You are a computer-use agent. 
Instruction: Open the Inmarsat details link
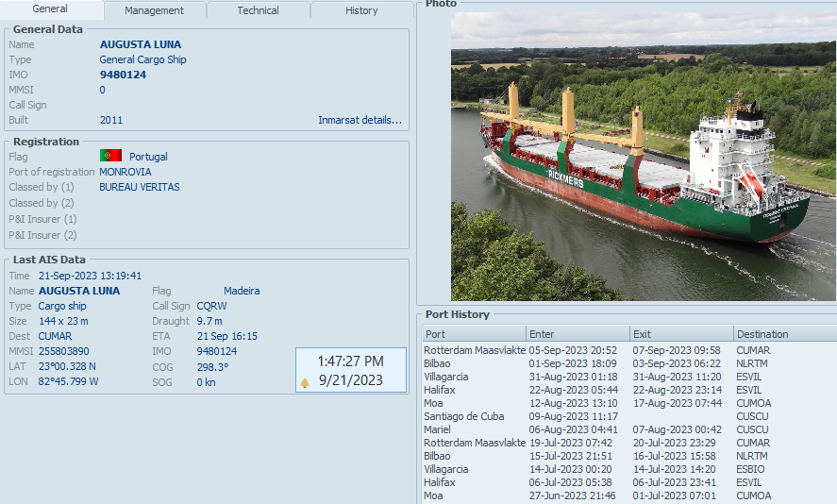pos(360,120)
